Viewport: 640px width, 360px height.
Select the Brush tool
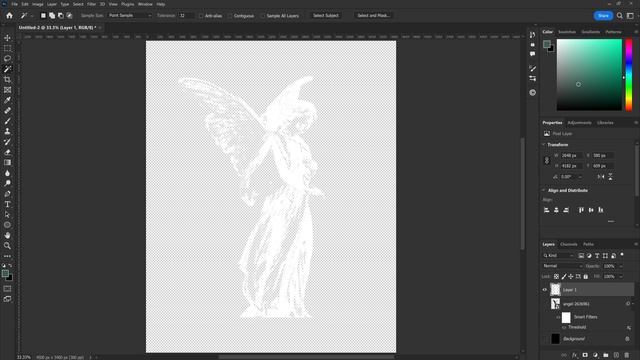[x=7, y=121]
